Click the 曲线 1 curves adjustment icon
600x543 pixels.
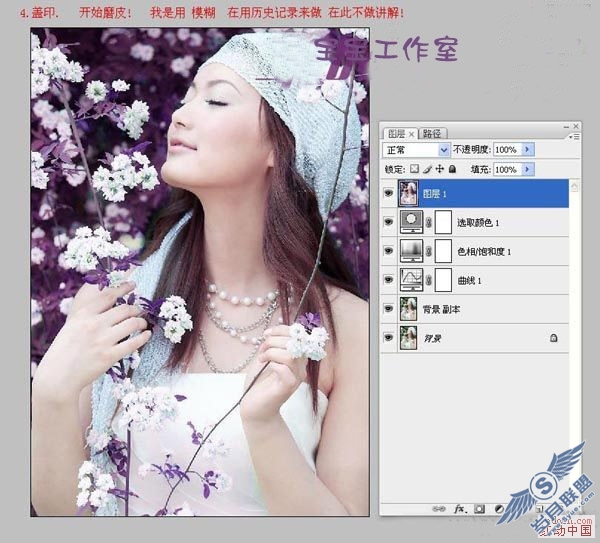tap(411, 280)
